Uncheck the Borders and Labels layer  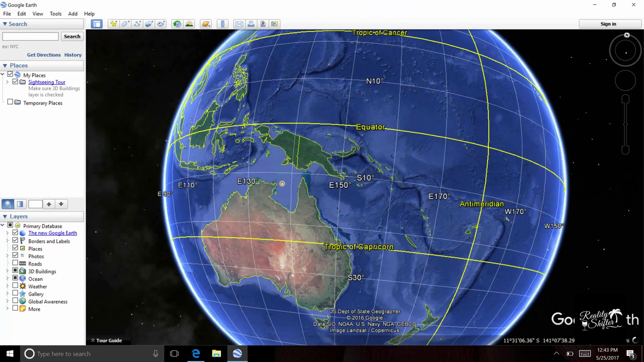click(x=15, y=241)
